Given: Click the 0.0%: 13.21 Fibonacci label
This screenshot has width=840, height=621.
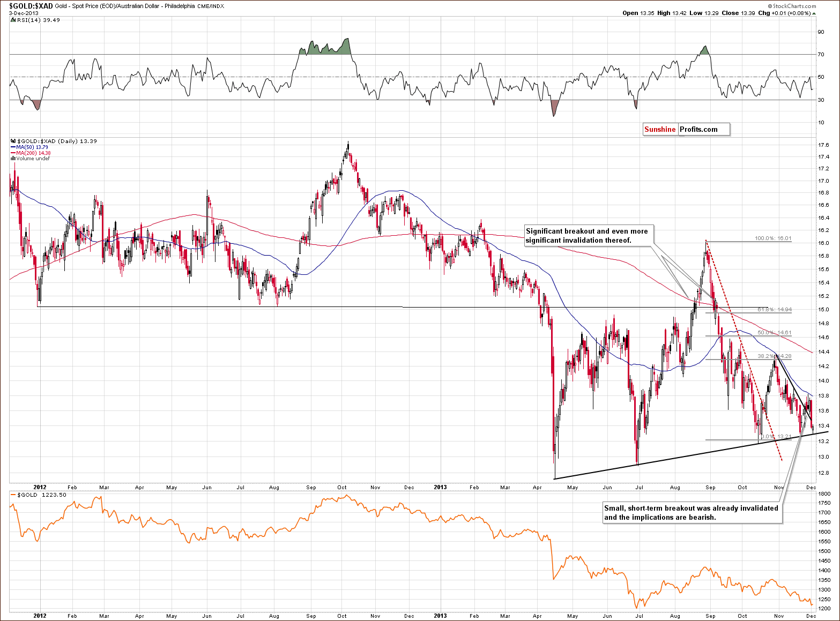Looking at the screenshot, I should 776,437.
